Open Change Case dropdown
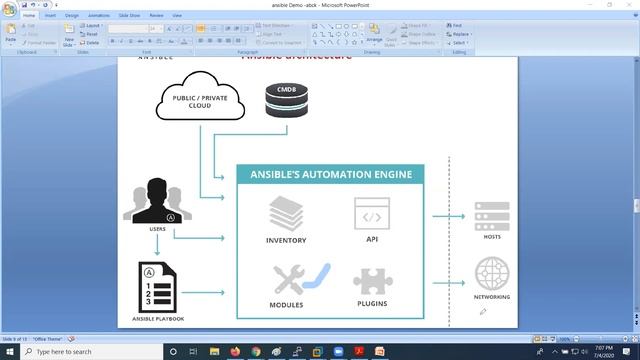Screen dimensions: 640x360 [171, 41]
